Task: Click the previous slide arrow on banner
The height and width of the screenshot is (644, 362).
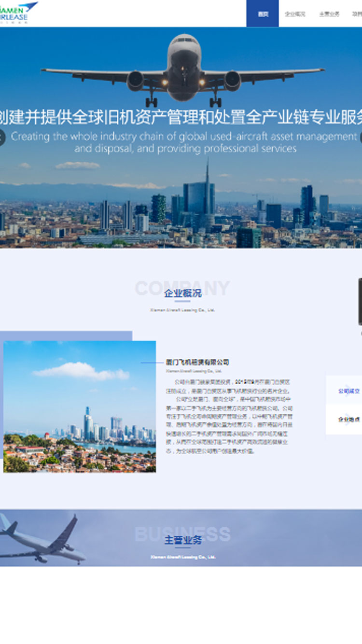Action: click(2, 138)
